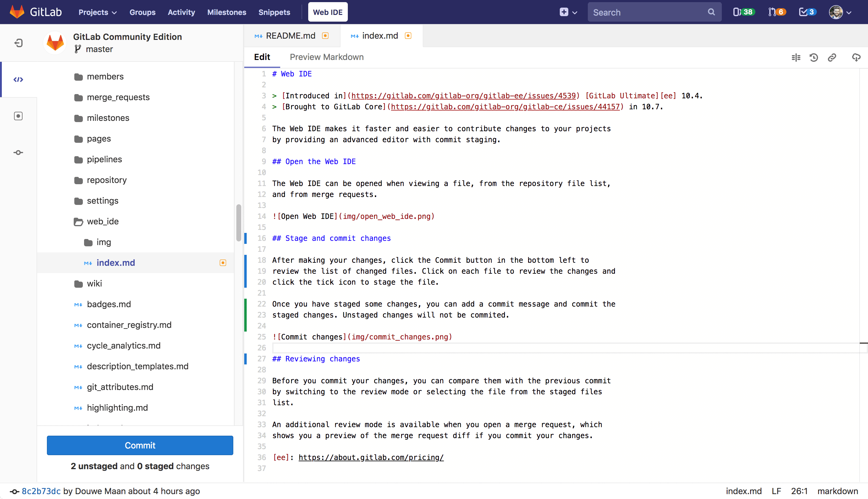Toggle unsaved indicator on index.md
This screenshot has height=499, width=868.
[x=408, y=35]
